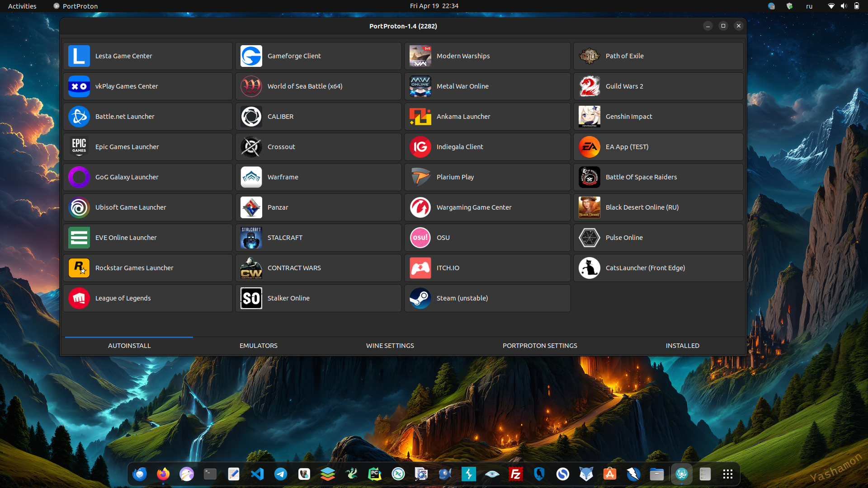This screenshot has height=488, width=868.
Task: Show Applications grid in the dock
Action: pyautogui.click(x=727, y=474)
